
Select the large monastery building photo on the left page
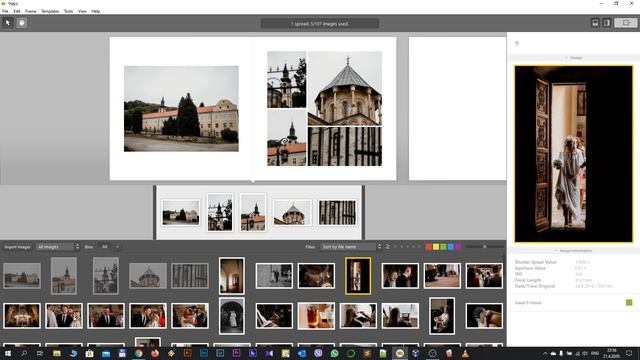click(181, 109)
